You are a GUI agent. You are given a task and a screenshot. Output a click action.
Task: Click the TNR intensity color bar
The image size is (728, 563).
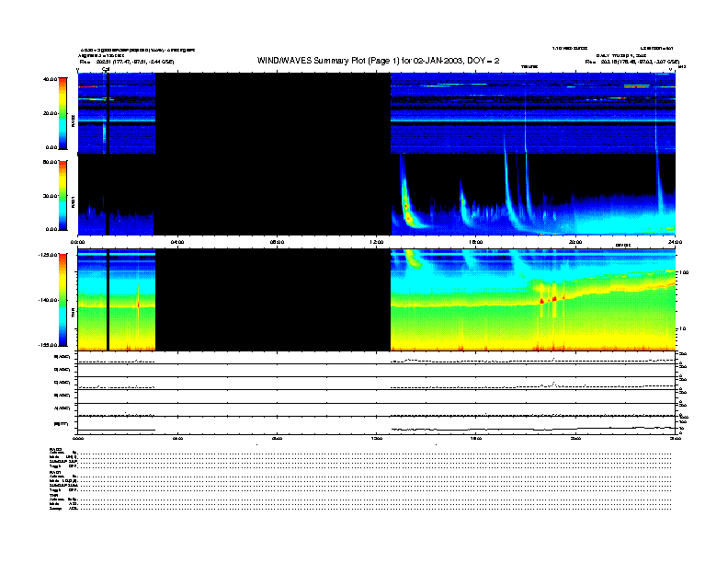click(x=63, y=300)
